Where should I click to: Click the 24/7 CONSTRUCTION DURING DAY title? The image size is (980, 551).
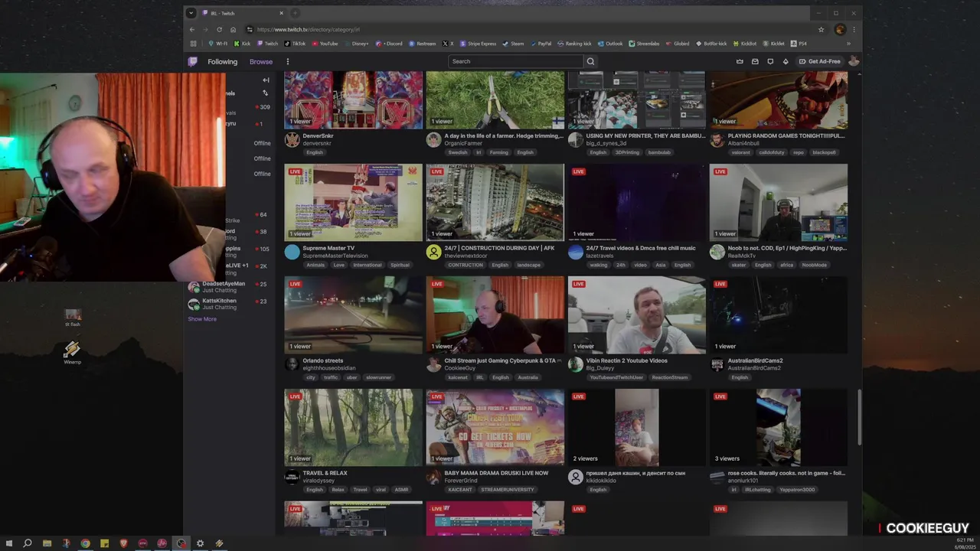pyautogui.click(x=501, y=248)
